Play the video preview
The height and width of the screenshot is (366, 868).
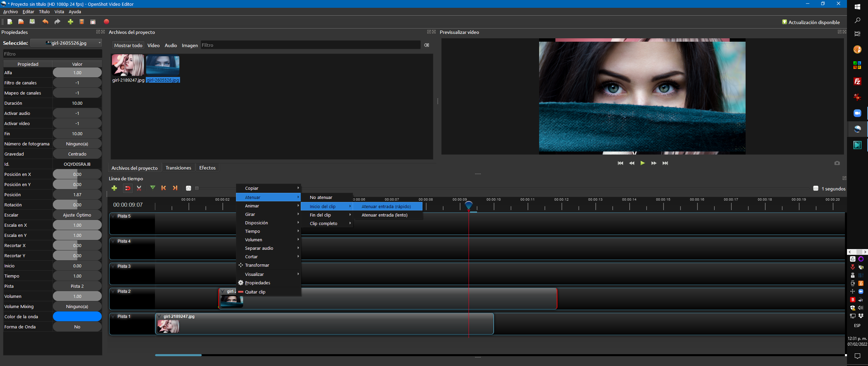(643, 163)
